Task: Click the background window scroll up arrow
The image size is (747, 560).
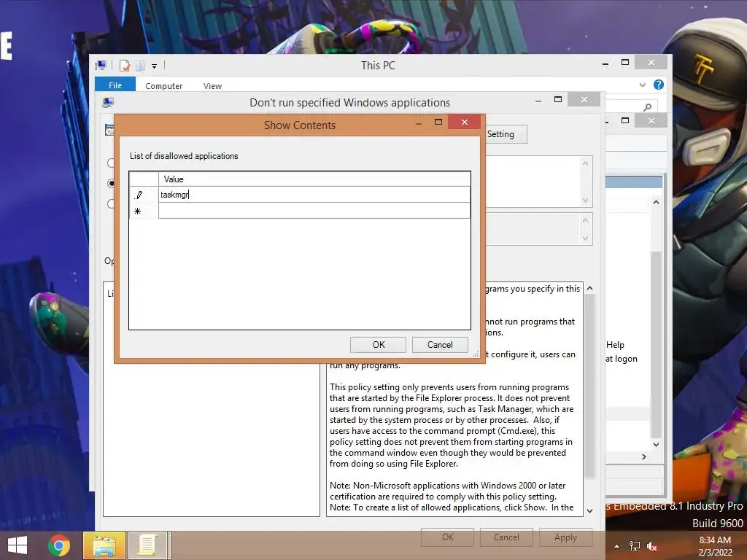Action: (x=656, y=202)
